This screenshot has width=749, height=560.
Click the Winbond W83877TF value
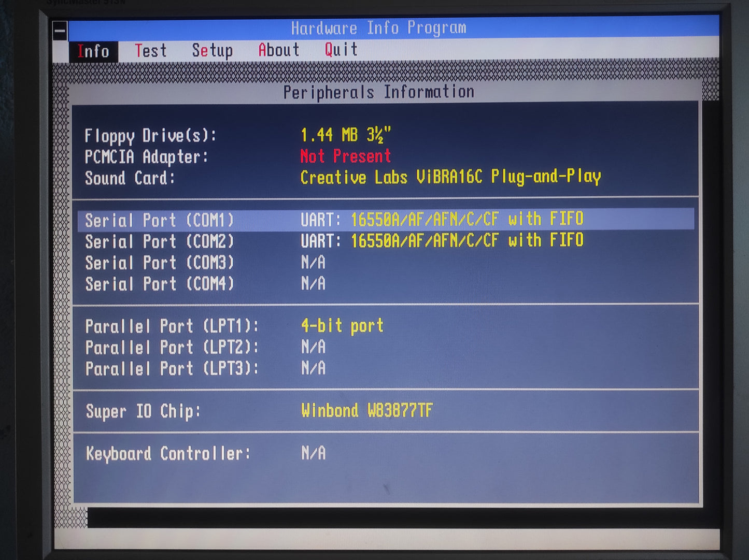[366, 410]
